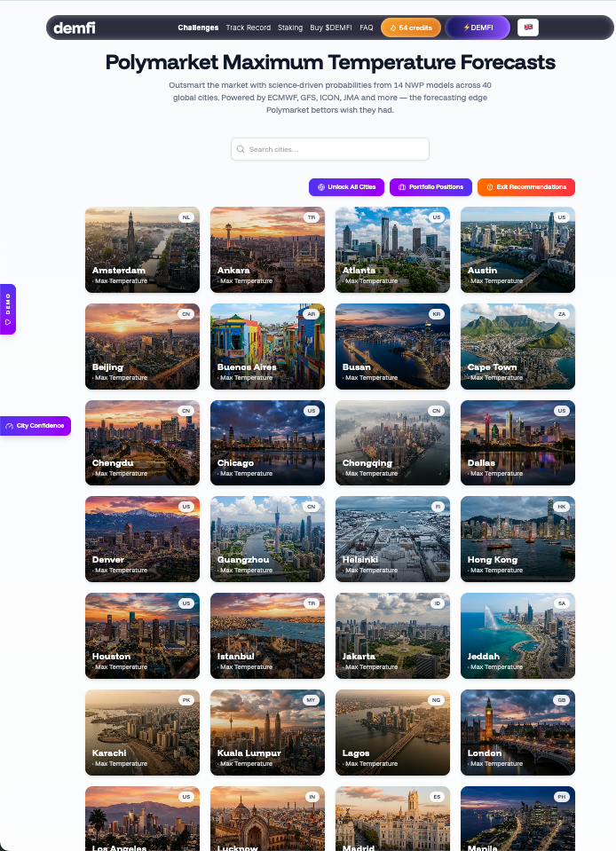
Task: Open the Madrid city card
Action: 393,818
